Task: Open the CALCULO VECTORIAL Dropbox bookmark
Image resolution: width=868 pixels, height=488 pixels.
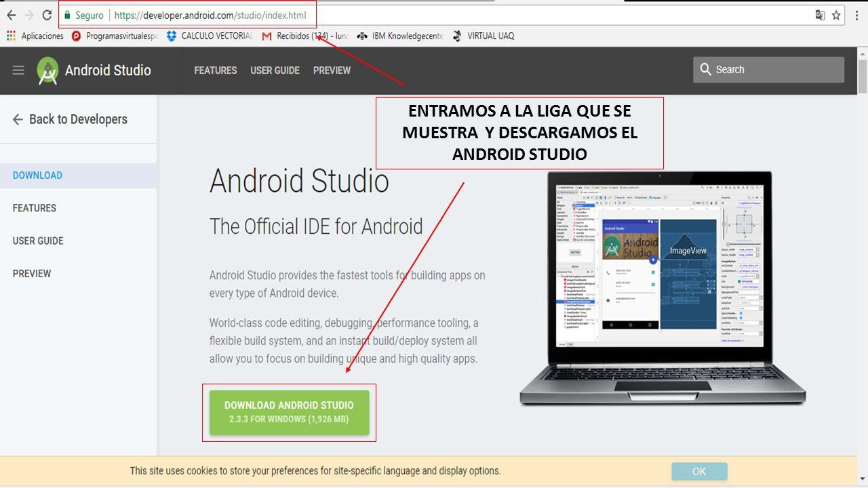Action: pos(210,36)
